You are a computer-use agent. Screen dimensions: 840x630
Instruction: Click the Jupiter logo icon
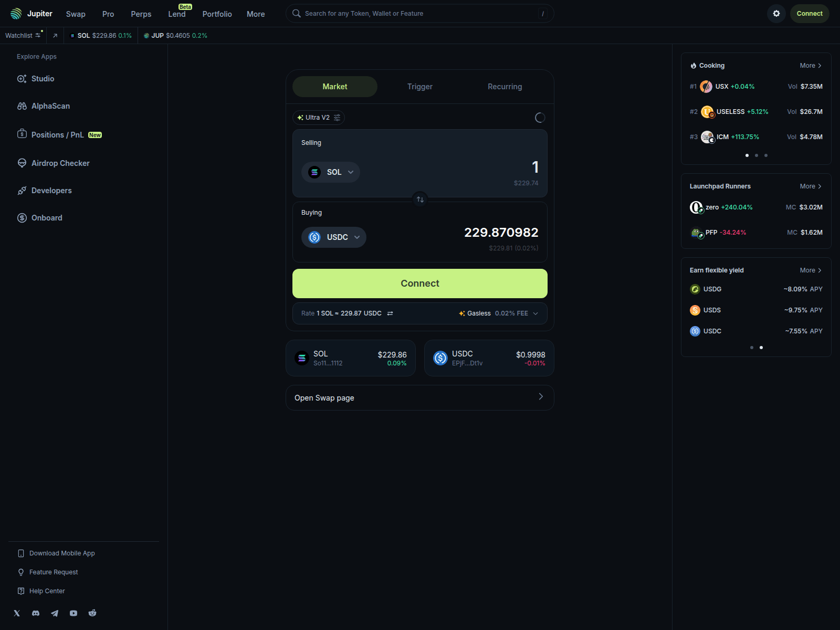click(x=16, y=14)
